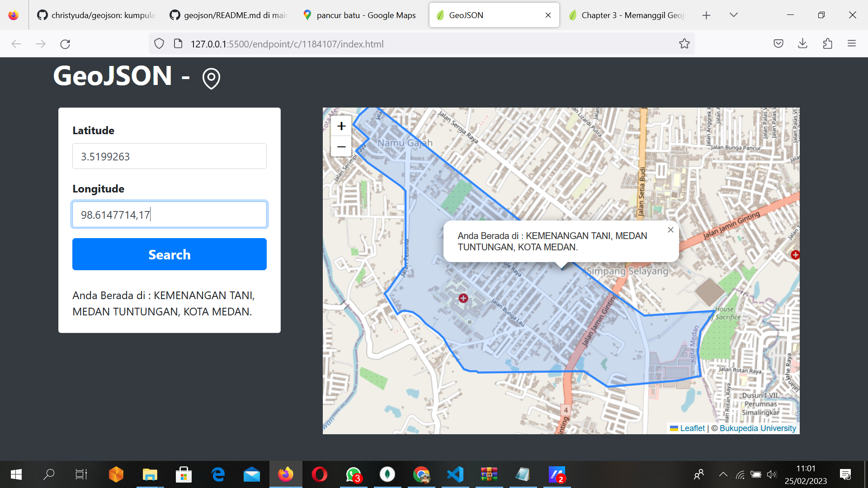Screen dimensions: 868x488
Task: Launch Visual Studio Code from the taskbar
Action: click(x=455, y=474)
